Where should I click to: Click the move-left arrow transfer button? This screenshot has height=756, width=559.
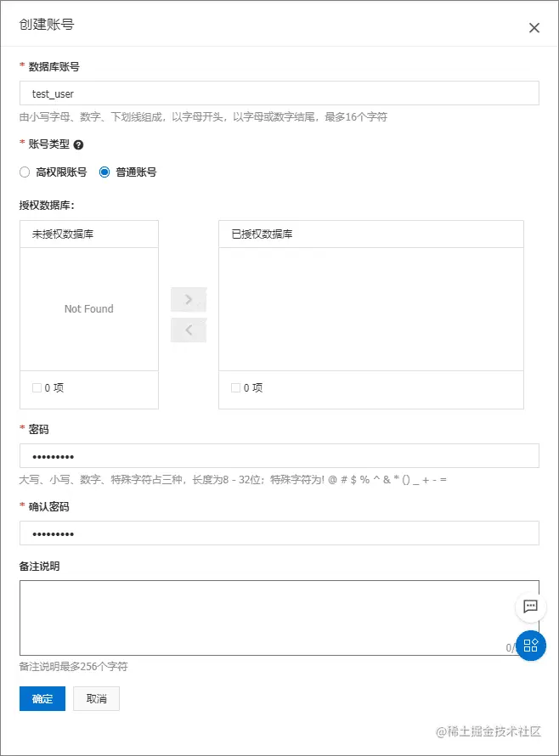point(189,330)
